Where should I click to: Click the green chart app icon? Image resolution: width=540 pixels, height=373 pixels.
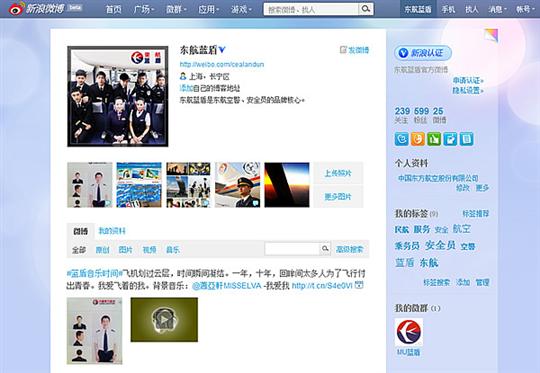tap(434, 139)
